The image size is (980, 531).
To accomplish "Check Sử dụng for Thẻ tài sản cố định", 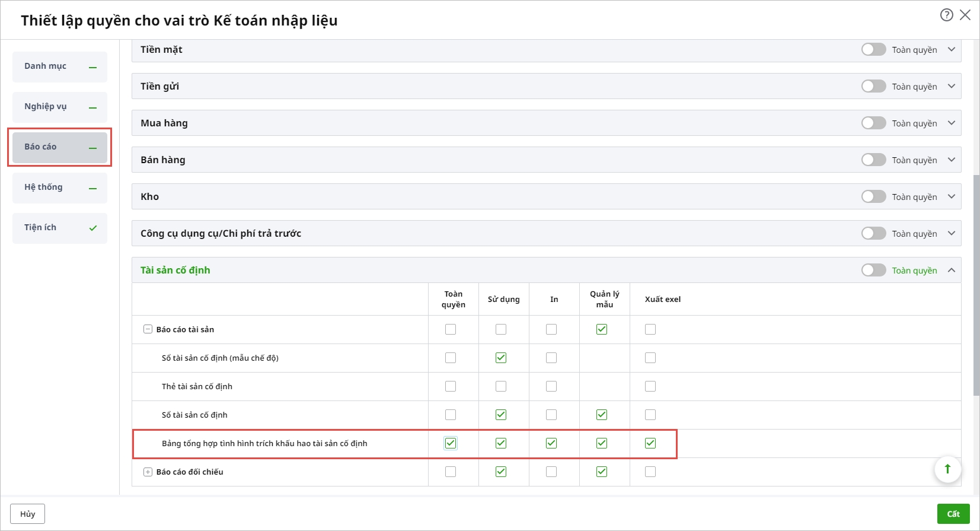I will [501, 386].
